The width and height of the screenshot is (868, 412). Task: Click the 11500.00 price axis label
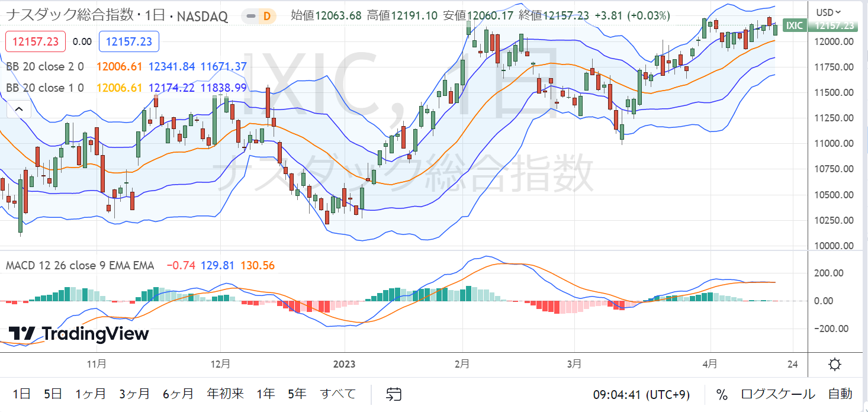click(833, 92)
